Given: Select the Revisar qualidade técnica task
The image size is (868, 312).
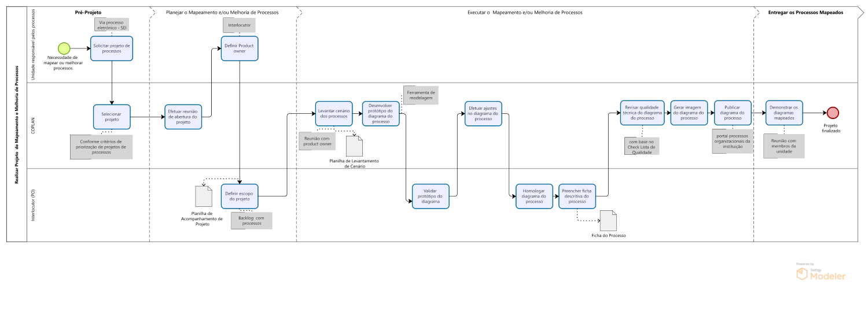Looking at the screenshot, I should (642, 112).
